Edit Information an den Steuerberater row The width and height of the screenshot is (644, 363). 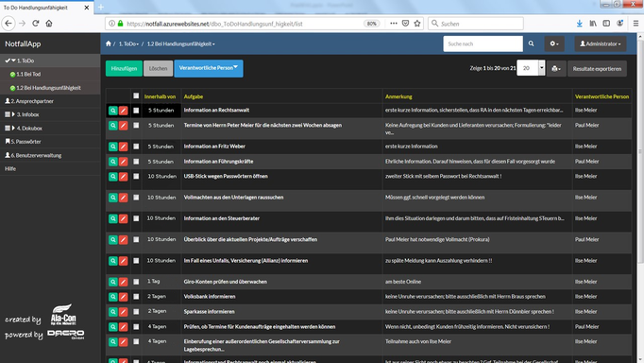[123, 218]
